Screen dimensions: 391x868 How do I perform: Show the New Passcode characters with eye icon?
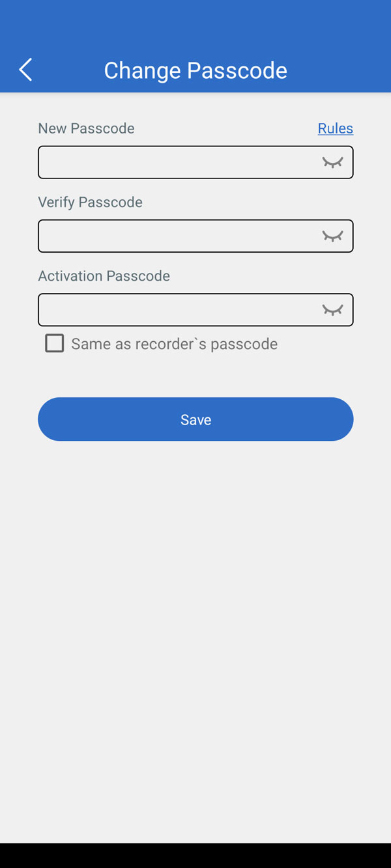(x=332, y=162)
